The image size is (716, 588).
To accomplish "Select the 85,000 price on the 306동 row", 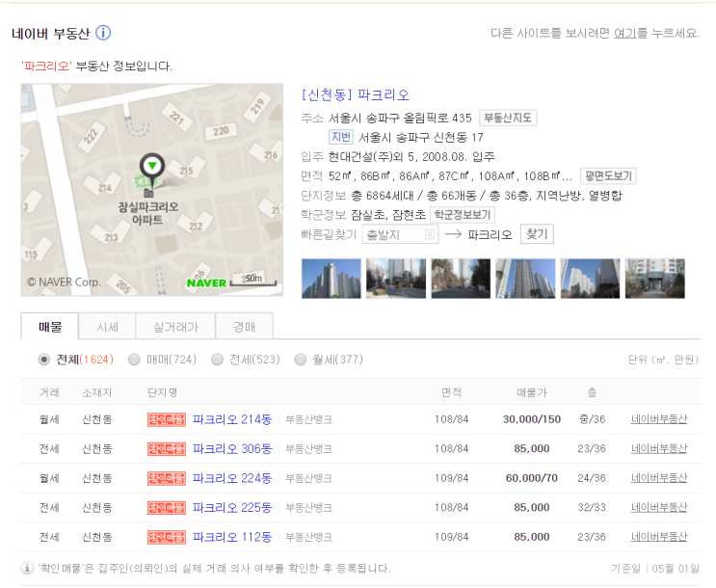I will 532,449.
